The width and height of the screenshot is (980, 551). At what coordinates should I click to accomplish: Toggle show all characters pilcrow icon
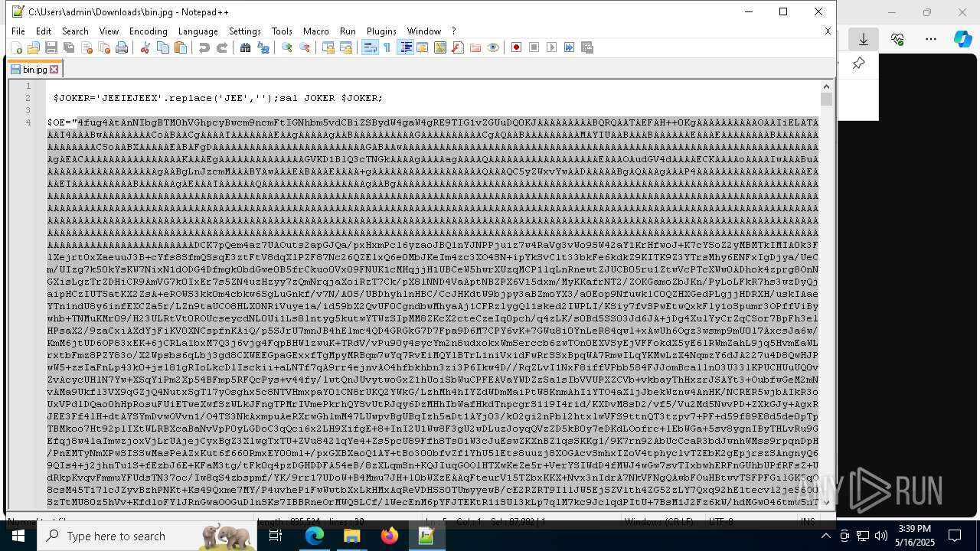[387, 47]
